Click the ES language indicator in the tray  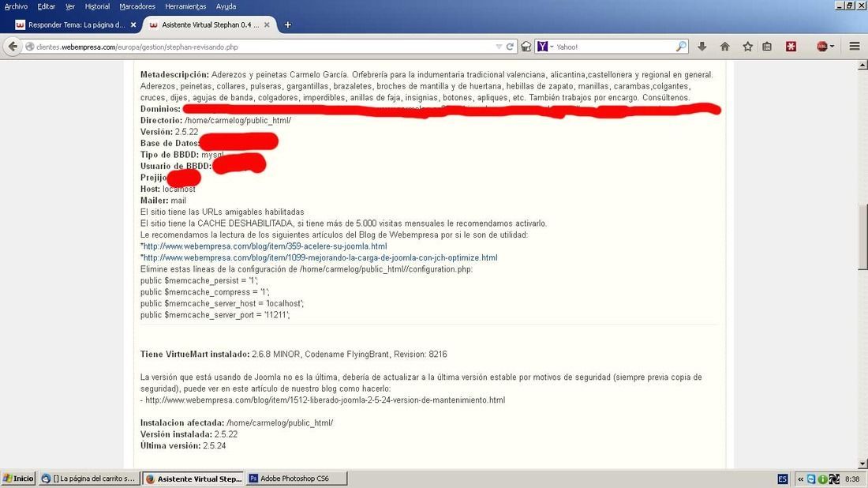pyautogui.click(x=782, y=479)
